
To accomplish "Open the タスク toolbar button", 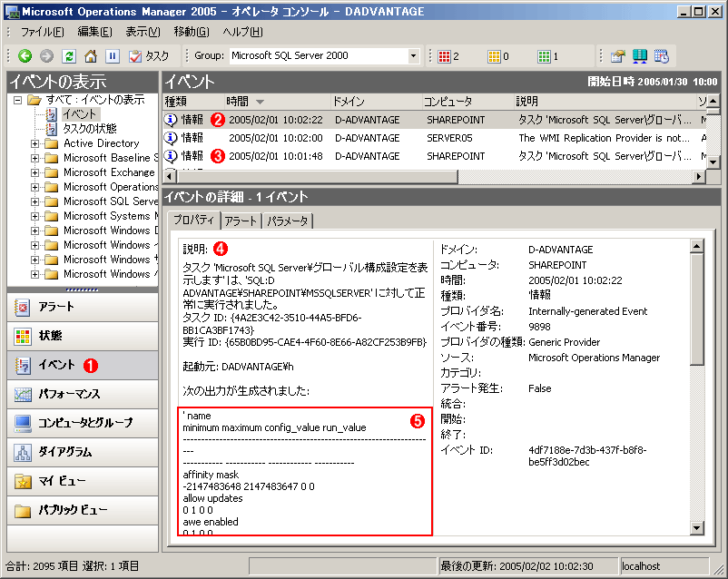I will pos(149,56).
